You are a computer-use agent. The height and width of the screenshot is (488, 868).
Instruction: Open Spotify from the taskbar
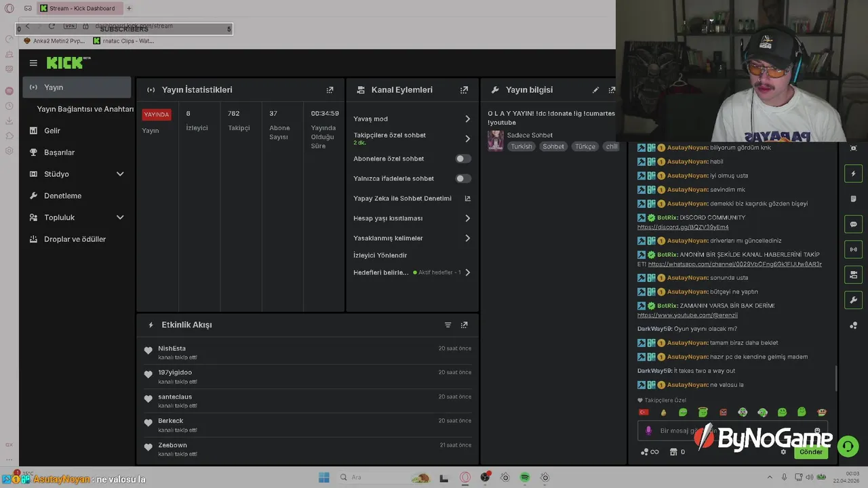coord(525,477)
